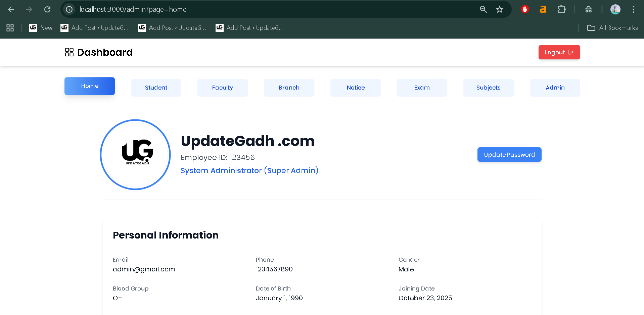The width and height of the screenshot is (644, 315).
Task: Bookmark this page with the star icon
Action: click(500, 9)
